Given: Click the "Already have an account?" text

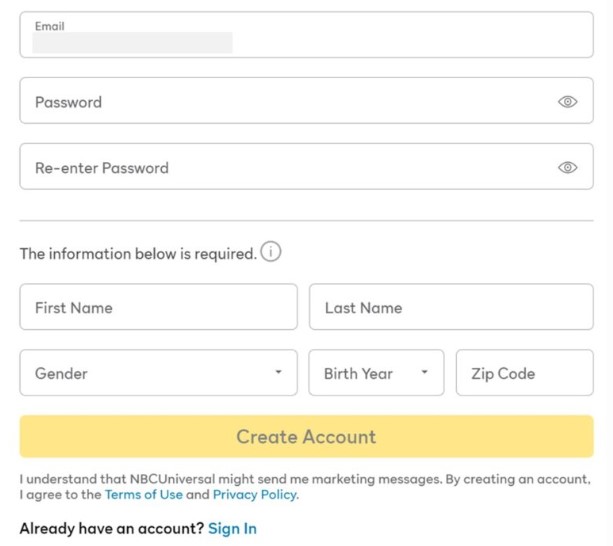Looking at the screenshot, I should (x=111, y=528).
